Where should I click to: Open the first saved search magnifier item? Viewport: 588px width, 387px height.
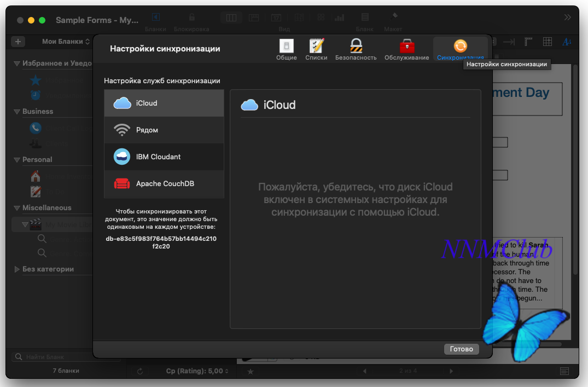(x=42, y=239)
